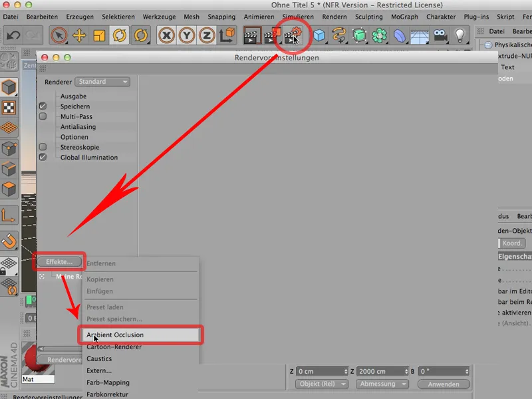Open the Rendern menu
Screen dimensions: 532x399
pyautogui.click(x=334, y=17)
